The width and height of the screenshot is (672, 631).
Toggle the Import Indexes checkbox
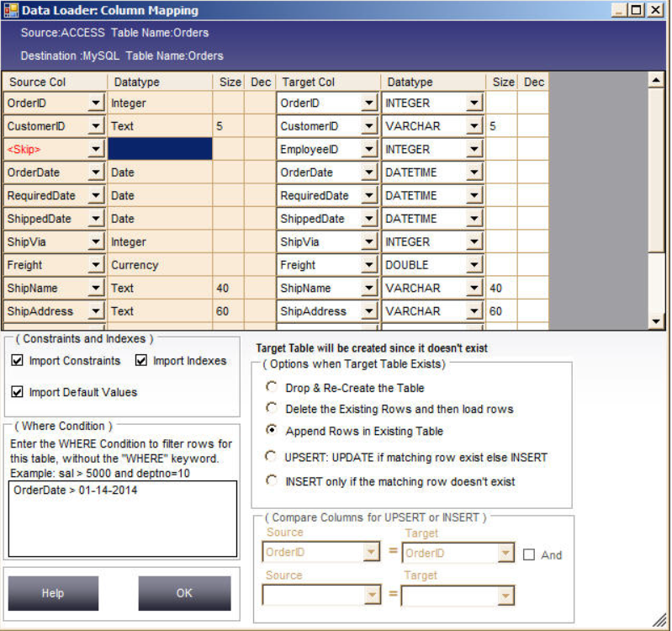(141, 360)
